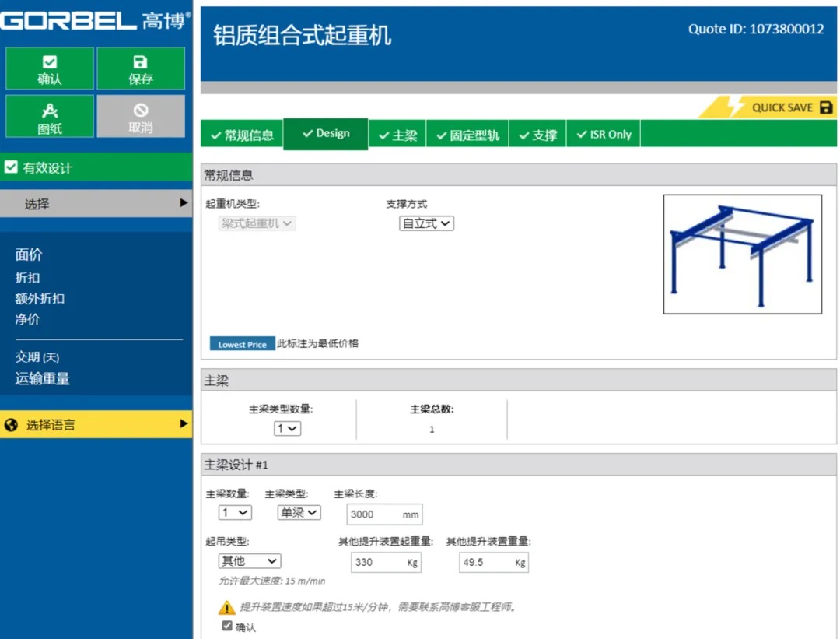The height and width of the screenshot is (639, 840).
Task: Click the crane structure preview image
Action: 742,255
